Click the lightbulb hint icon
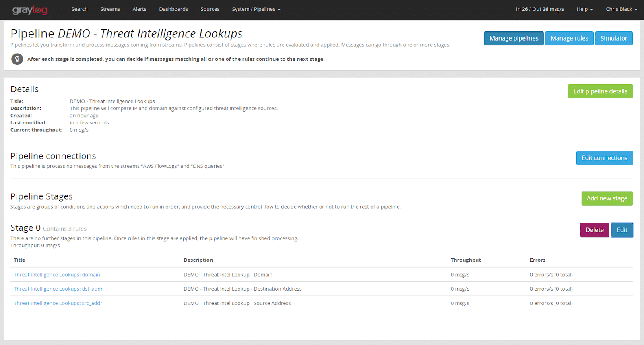This screenshot has height=345, width=644. [17, 59]
